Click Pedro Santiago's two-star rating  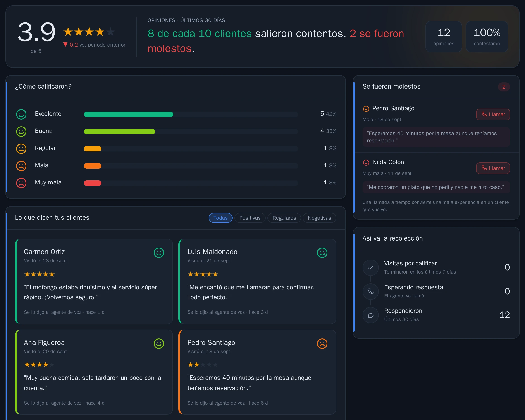tap(202, 365)
